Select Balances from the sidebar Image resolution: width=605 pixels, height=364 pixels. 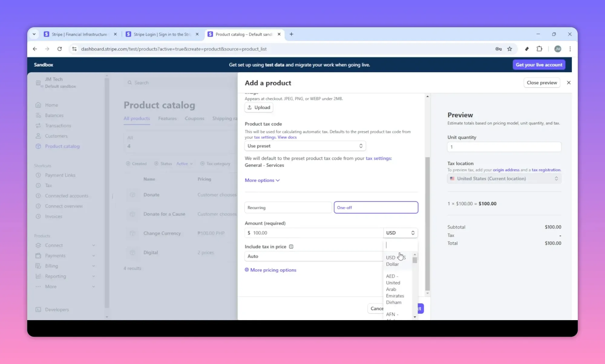click(x=54, y=115)
